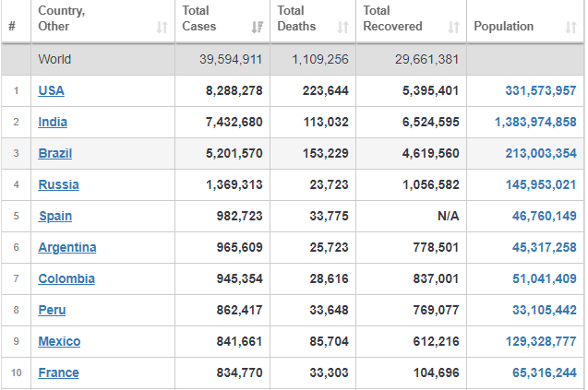
Task: Select France recovered value 104,696
Action: [436, 372]
